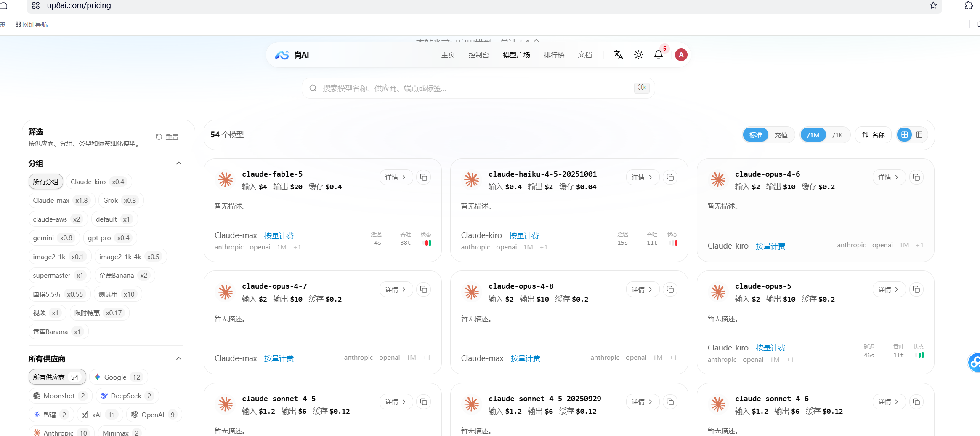Reset filters with the 重置 button

click(167, 137)
